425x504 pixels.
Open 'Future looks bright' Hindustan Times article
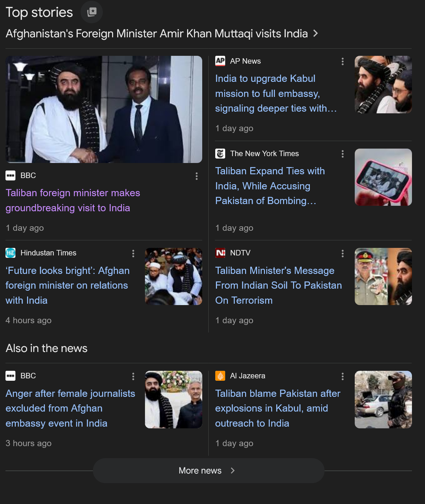click(x=67, y=285)
